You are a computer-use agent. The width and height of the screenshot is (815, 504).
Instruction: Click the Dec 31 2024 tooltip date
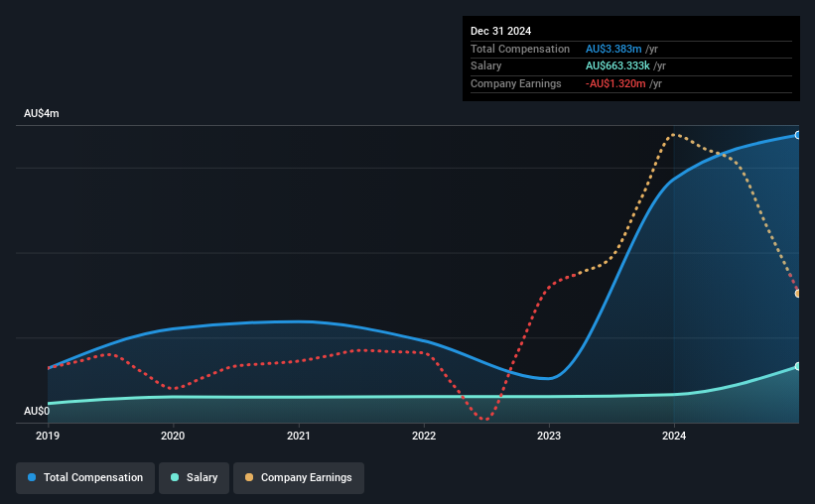coord(500,31)
